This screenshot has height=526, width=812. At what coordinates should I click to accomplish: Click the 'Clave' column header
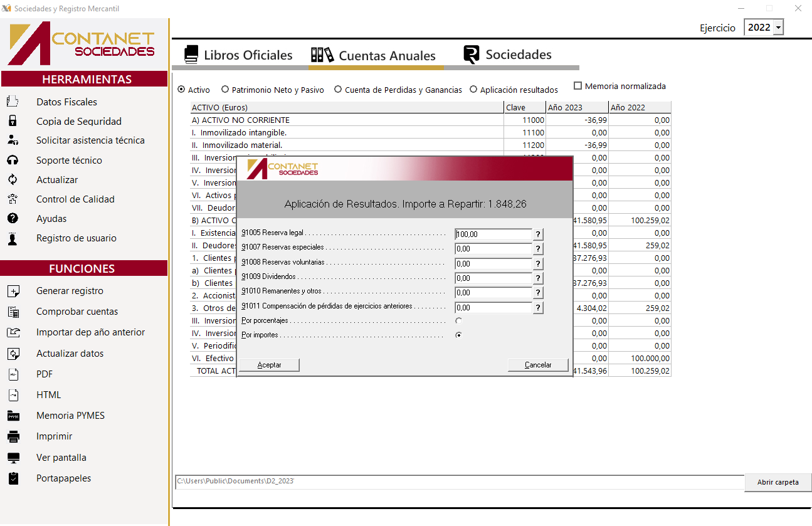click(525, 107)
